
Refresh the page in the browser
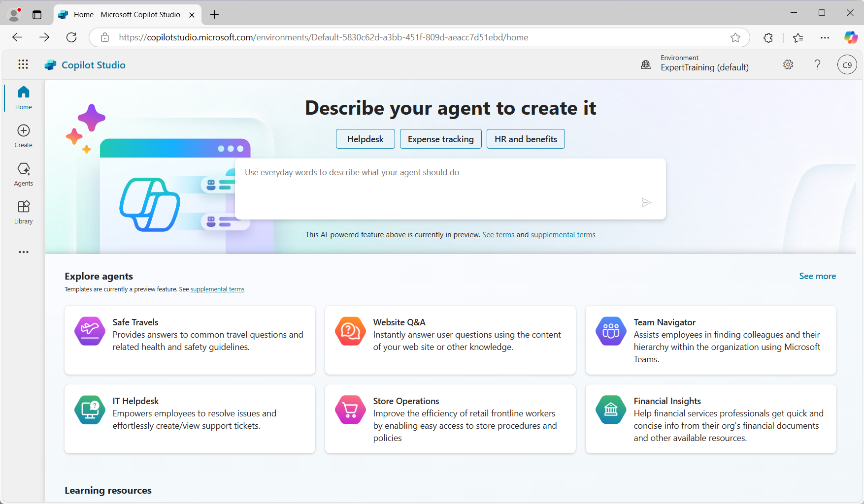point(71,37)
